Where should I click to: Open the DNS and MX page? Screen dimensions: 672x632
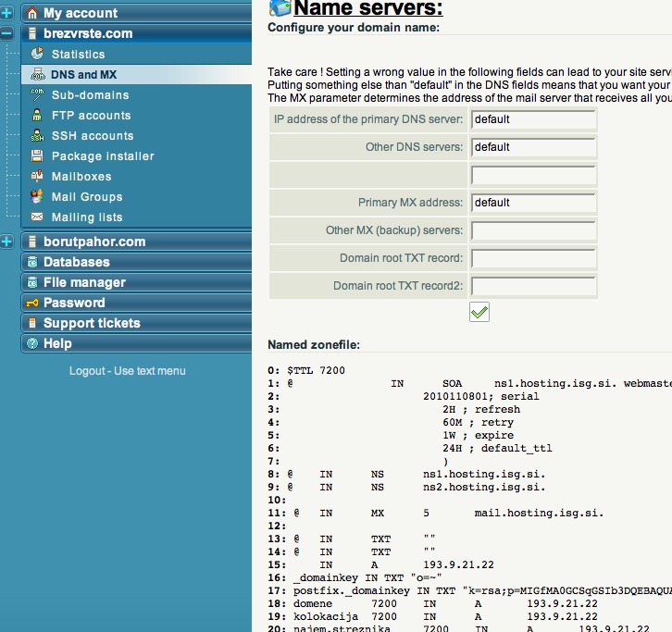tap(83, 75)
